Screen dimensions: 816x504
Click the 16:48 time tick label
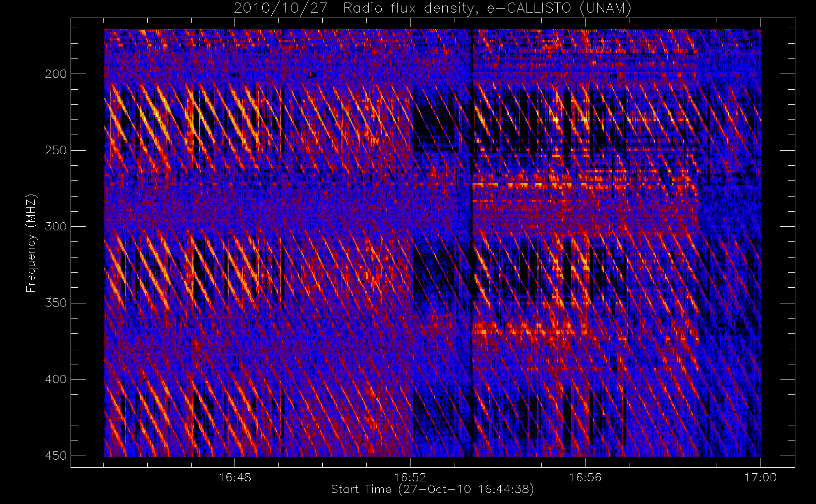[235, 477]
